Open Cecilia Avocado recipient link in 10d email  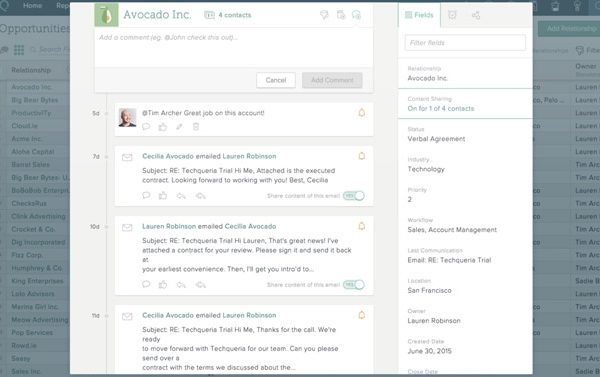pos(250,226)
